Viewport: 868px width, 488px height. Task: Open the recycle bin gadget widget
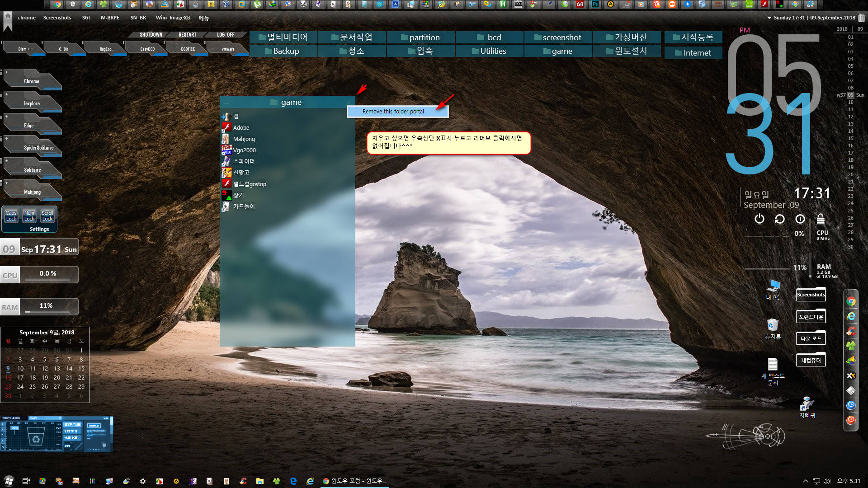coord(57,434)
